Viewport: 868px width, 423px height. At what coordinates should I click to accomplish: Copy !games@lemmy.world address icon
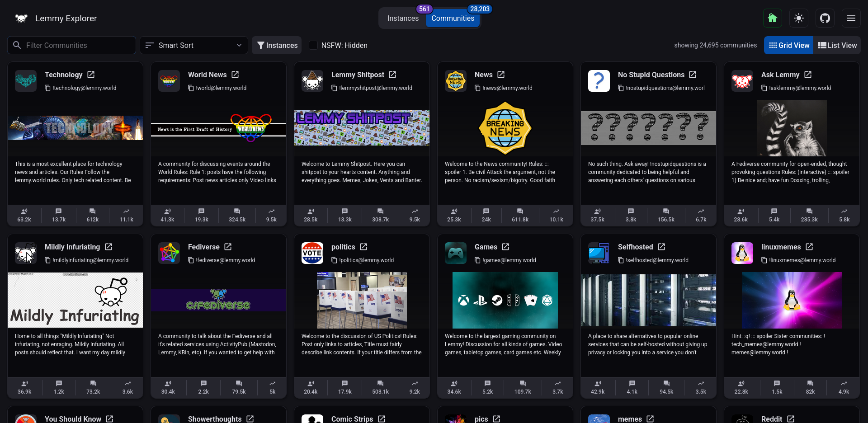click(x=477, y=260)
